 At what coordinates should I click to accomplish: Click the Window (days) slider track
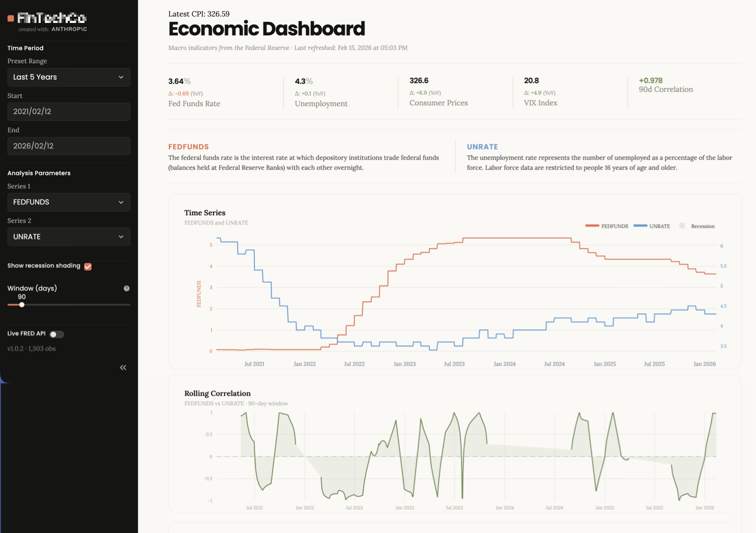click(68, 305)
